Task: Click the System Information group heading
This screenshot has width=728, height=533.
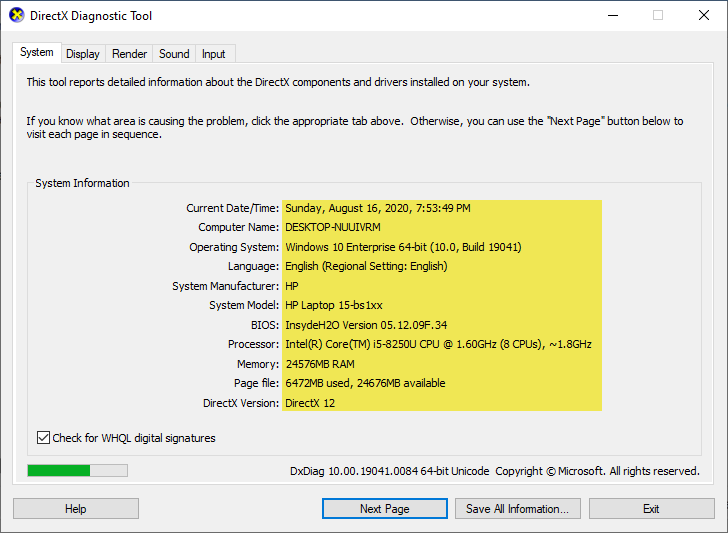Action: point(82,183)
